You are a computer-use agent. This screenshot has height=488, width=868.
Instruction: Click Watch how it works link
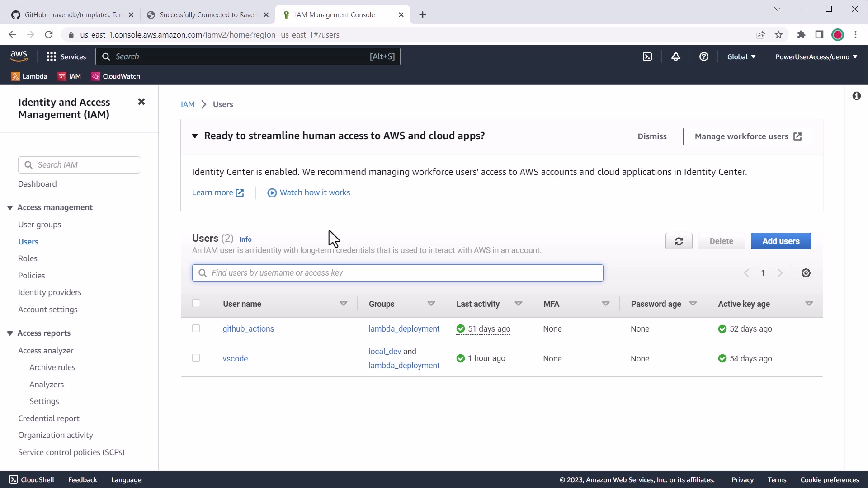[309, 192]
